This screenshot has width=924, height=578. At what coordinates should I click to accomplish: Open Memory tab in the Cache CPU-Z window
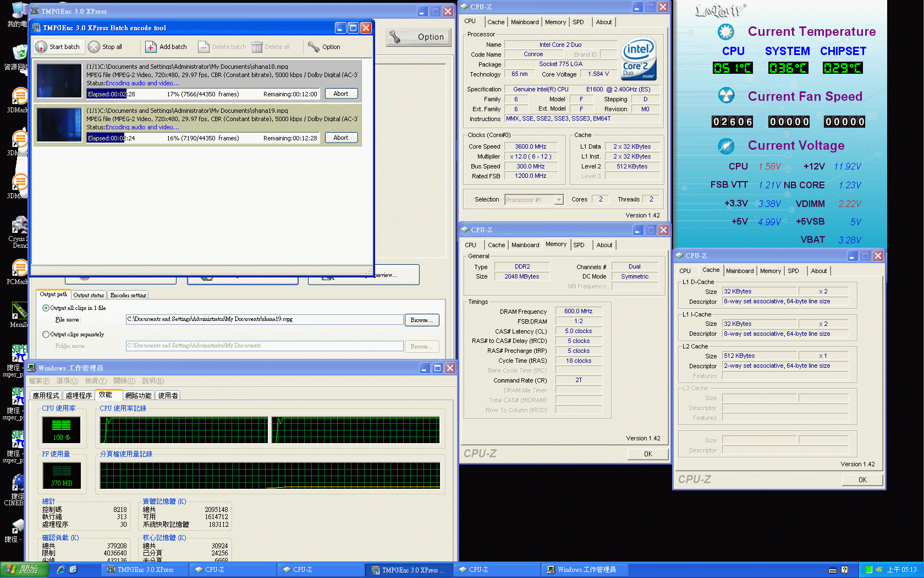click(770, 271)
